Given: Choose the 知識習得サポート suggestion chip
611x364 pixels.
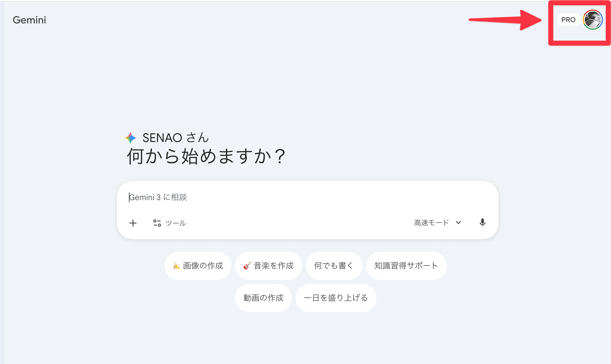Looking at the screenshot, I should (x=406, y=266).
